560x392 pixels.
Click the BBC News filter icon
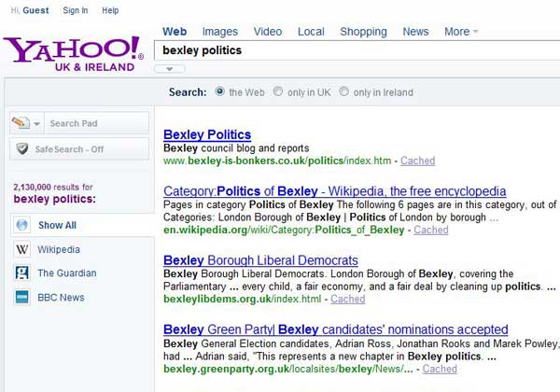coord(21,298)
